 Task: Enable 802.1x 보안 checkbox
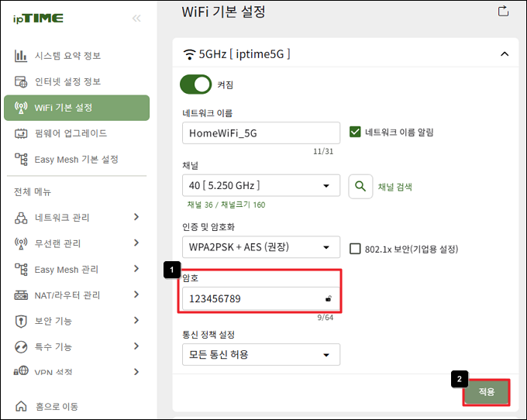tap(355, 249)
